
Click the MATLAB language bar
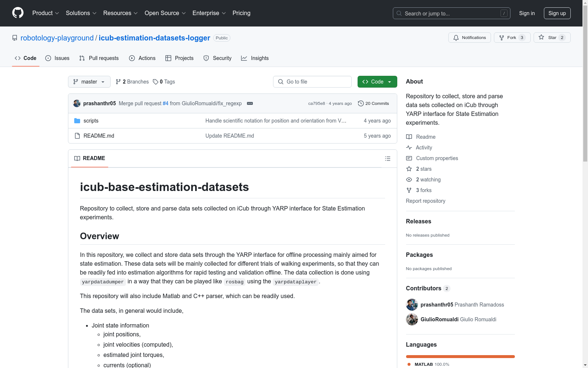[460, 357]
